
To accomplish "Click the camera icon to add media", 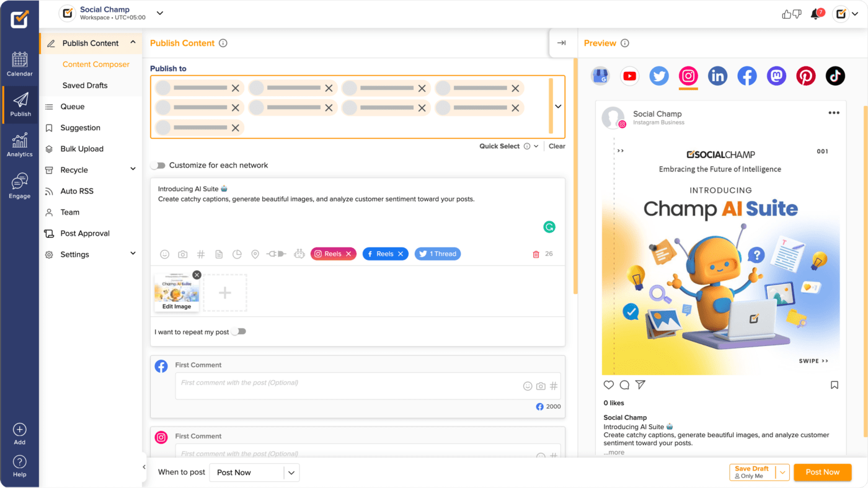I will point(183,254).
